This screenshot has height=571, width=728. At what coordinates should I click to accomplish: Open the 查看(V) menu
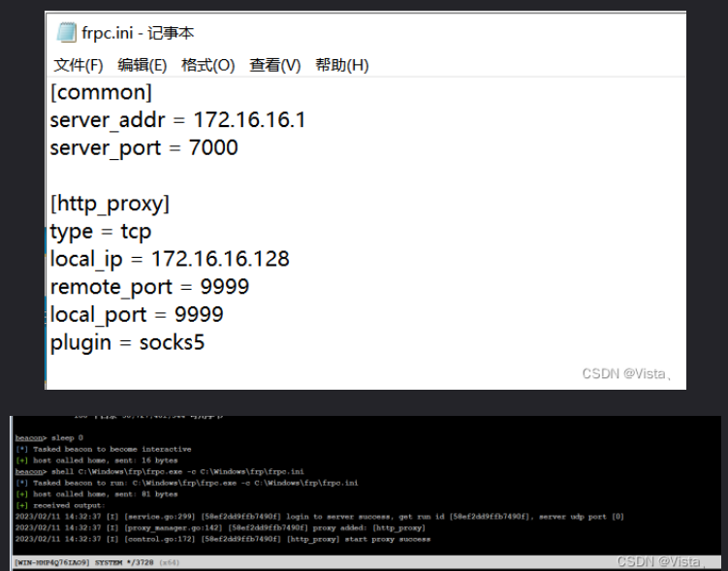tap(275, 65)
